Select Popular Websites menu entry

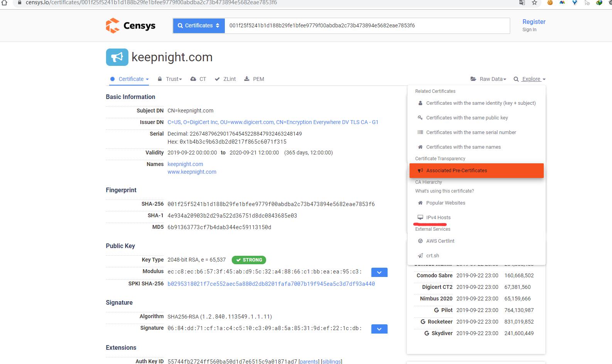pos(477,203)
